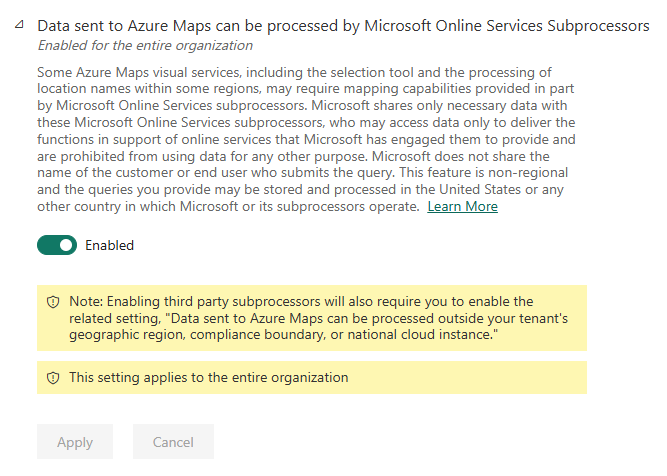Click the 'Enabled' label beside the switch

[x=109, y=245]
